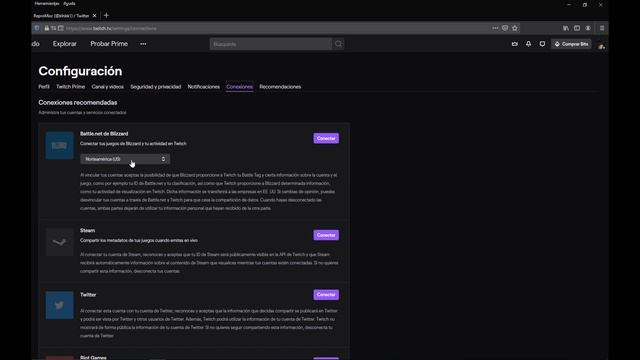Open the three-dot more menu beside Probar Prime
Image resolution: width=640 pixels, height=360 pixels.
143,44
